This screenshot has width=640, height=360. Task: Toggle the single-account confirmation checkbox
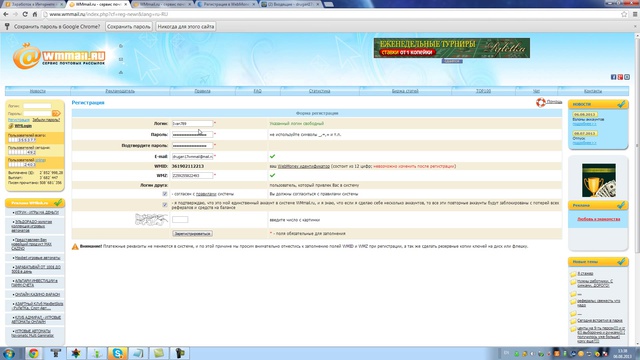(x=165, y=205)
